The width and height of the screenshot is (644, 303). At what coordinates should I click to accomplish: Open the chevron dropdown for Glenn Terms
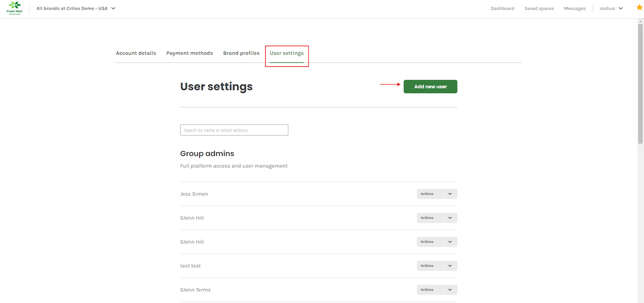pos(450,290)
